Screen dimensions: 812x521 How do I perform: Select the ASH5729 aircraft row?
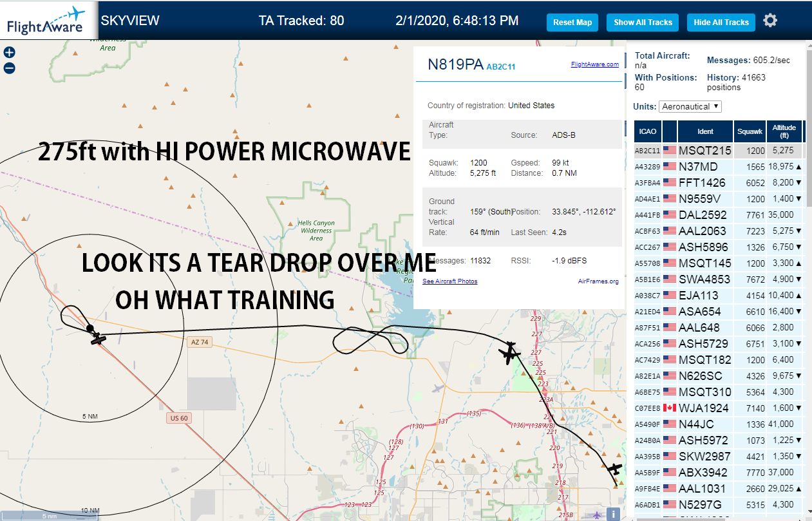717,343
